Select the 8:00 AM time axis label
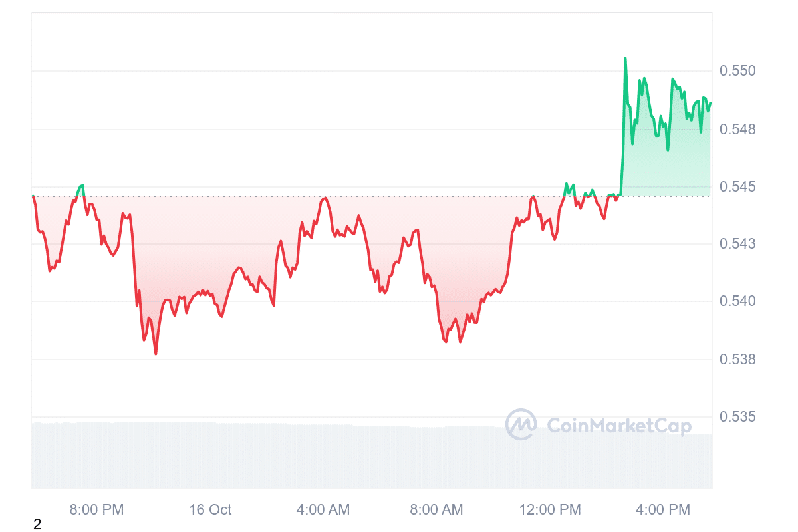Viewport: 798px width, 532px height. pyautogui.click(x=436, y=510)
